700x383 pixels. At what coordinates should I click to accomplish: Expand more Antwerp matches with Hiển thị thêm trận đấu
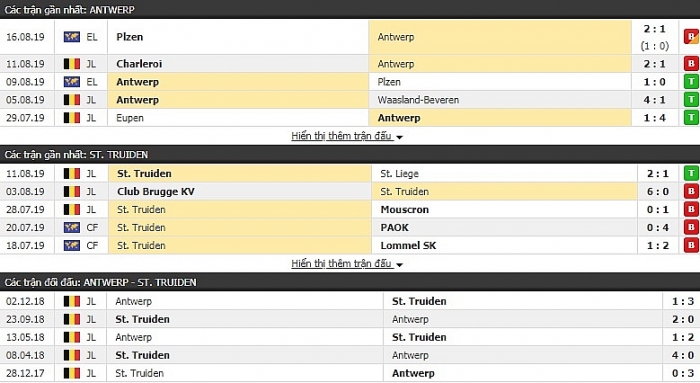click(x=342, y=136)
